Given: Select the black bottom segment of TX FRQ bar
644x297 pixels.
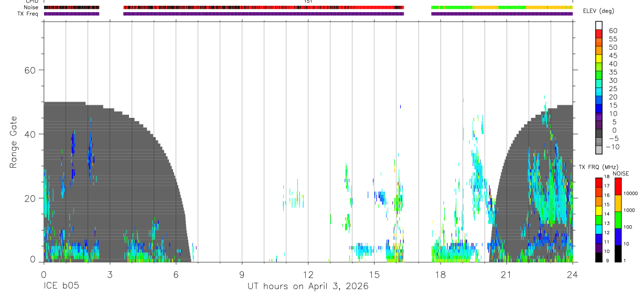Looking at the screenshot, I should pos(599,256).
